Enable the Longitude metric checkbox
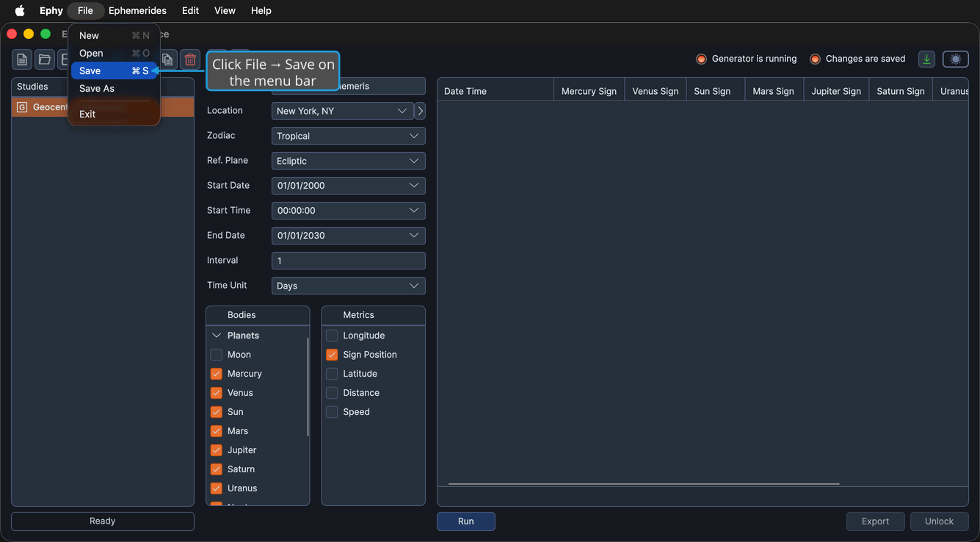This screenshot has width=980, height=542. click(x=332, y=336)
